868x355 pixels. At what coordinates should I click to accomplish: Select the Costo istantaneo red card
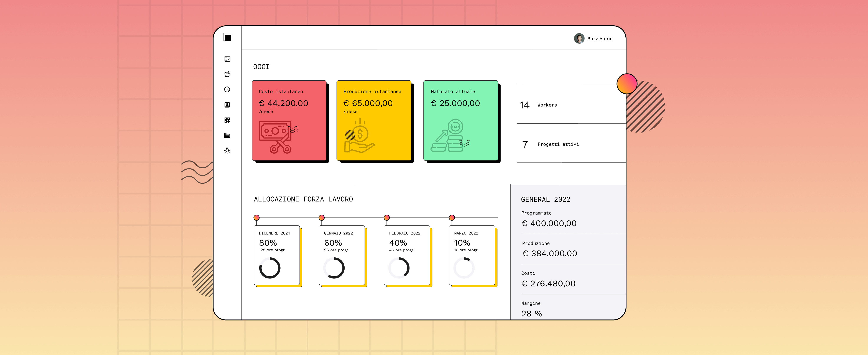click(x=289, y=120)
